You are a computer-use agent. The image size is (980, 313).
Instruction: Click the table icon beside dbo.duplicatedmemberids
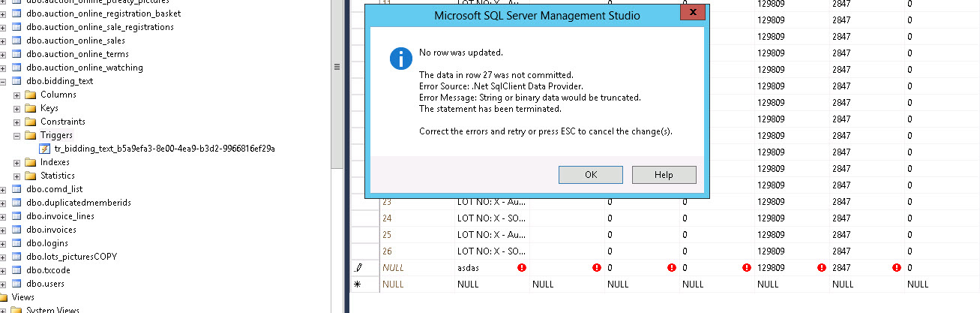click(x=16, y=203)
